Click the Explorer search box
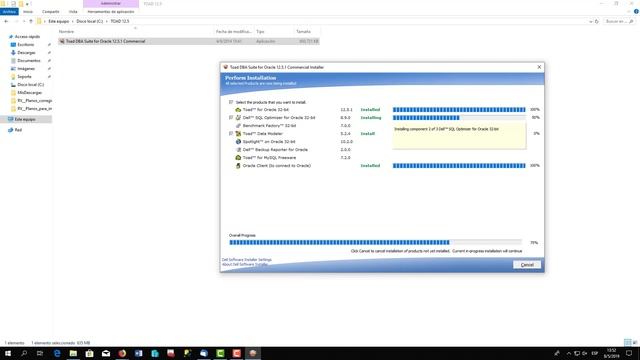The height and width of the screenshot is (360, 640). pos(619,21)
